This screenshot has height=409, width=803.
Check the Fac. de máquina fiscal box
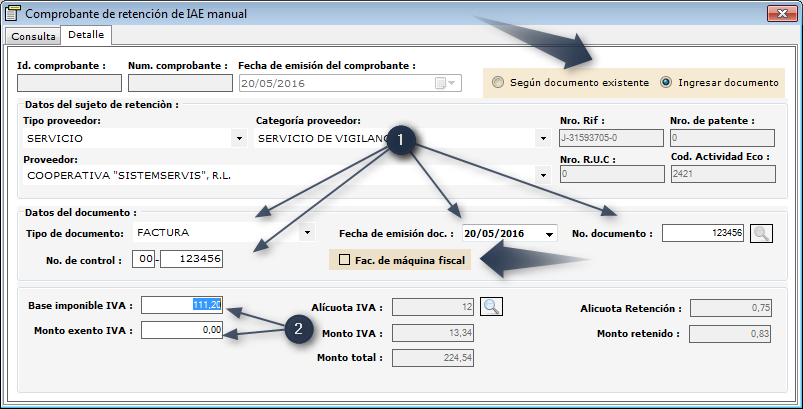(345, 260)
